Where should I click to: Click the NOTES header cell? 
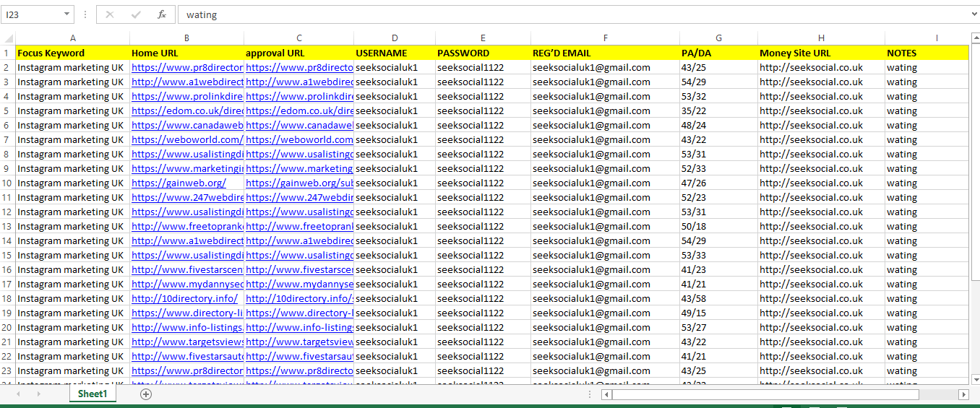click(x=927, y=53)
